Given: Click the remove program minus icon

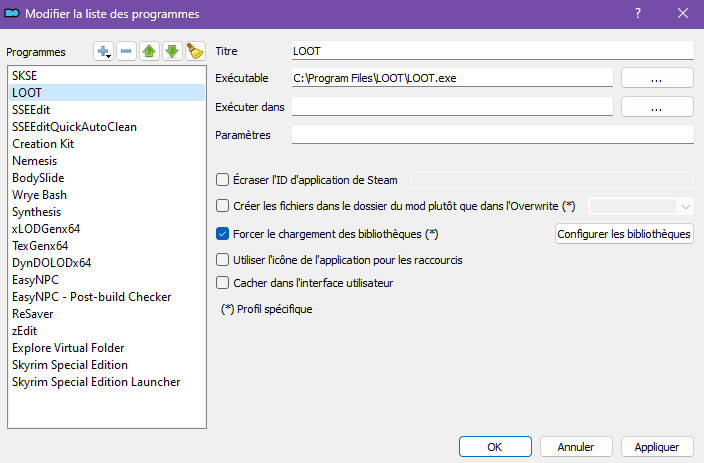Looking at the screenshot, I should coord(126,51).
